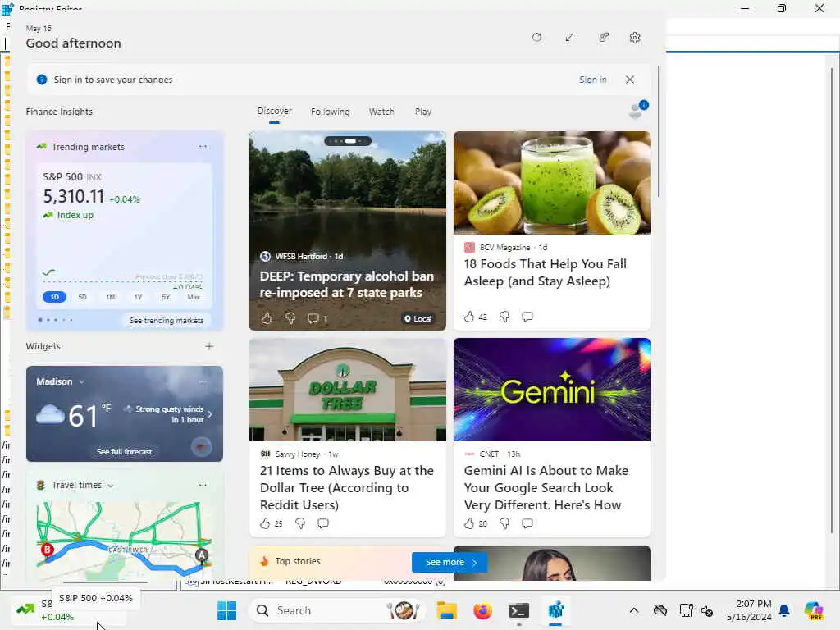
Task: Open comments on alcohol ban article
Action: 317,318
